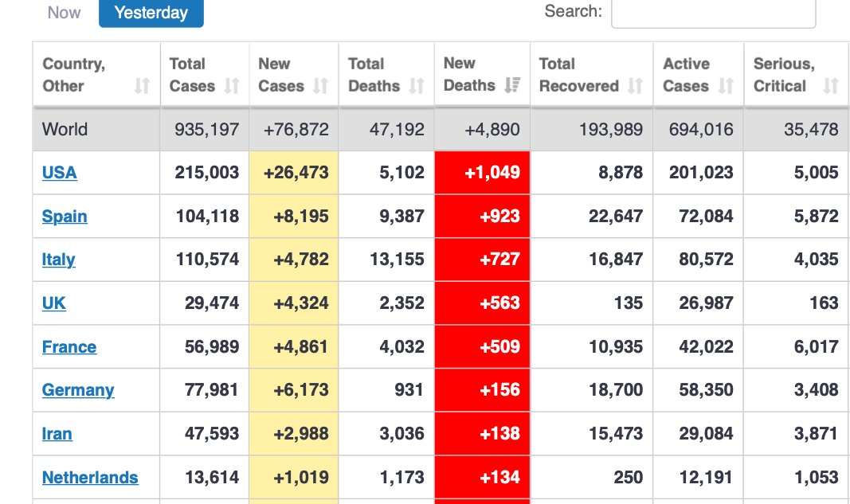Open the UK country link
The height and width of the screenshot is (504, 850).
[54, 303]
